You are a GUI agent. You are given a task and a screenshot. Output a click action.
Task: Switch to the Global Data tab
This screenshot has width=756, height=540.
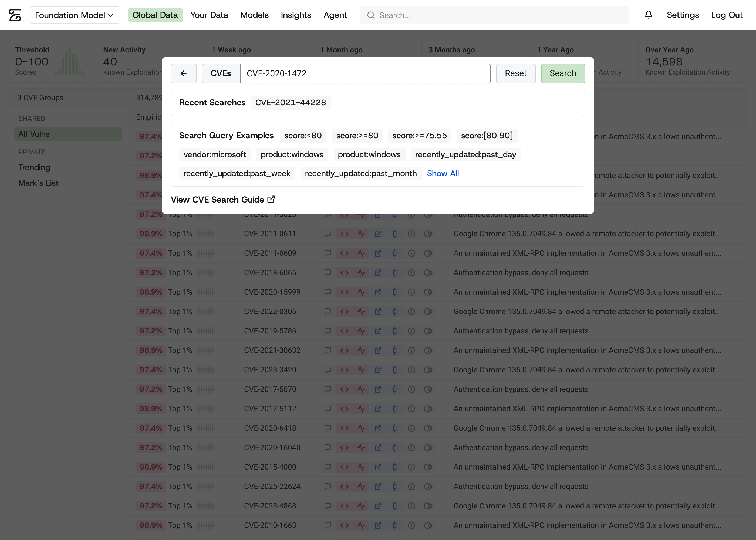pyautogui.click(x=155, y=15)
